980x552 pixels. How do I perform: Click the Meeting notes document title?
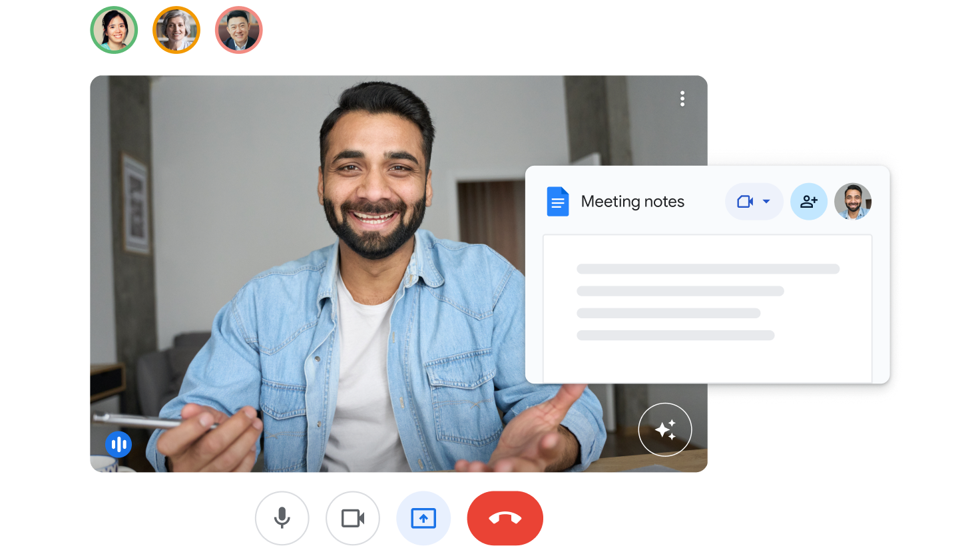coord(632,202)
